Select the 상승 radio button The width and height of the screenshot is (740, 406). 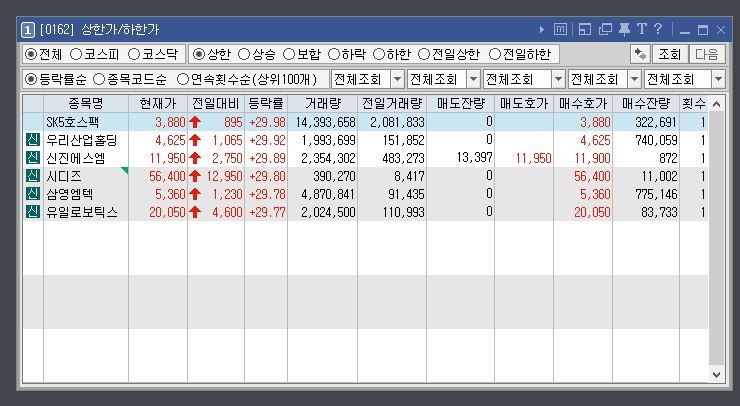(244, 54)
